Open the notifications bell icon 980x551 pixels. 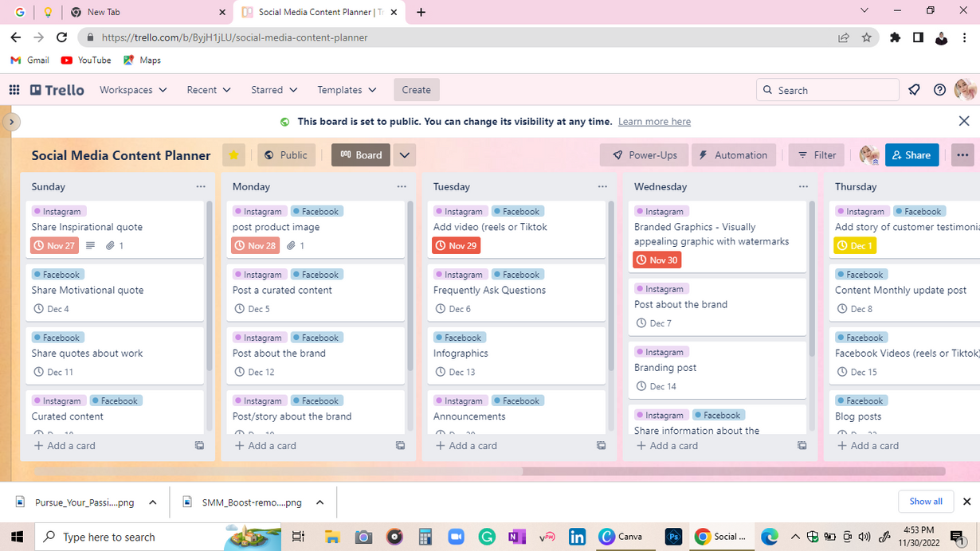coord(914,90)
